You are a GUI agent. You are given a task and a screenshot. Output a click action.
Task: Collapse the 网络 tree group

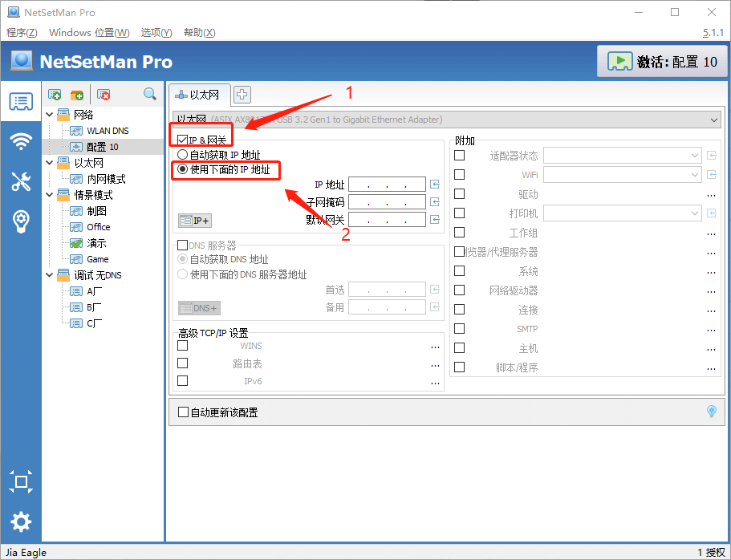[50, 114]
